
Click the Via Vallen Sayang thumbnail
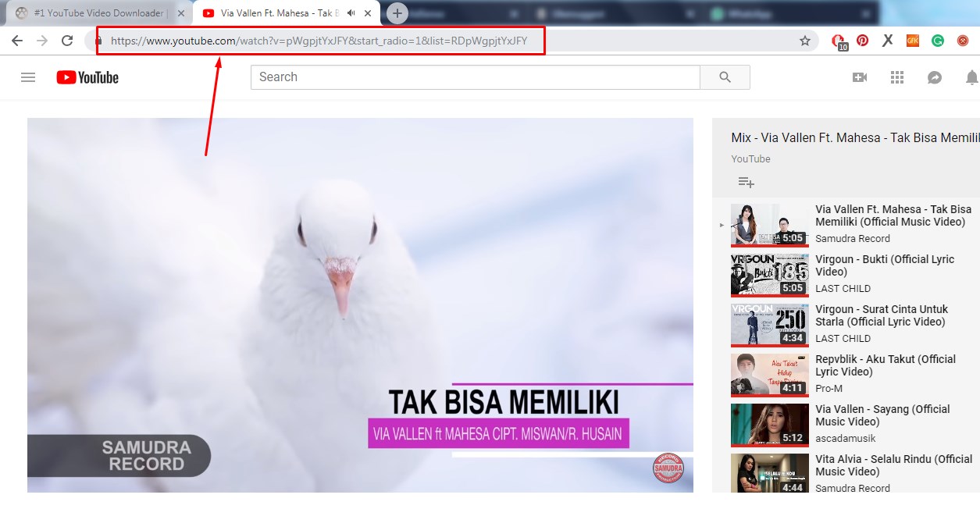click(x=770, y=425)
